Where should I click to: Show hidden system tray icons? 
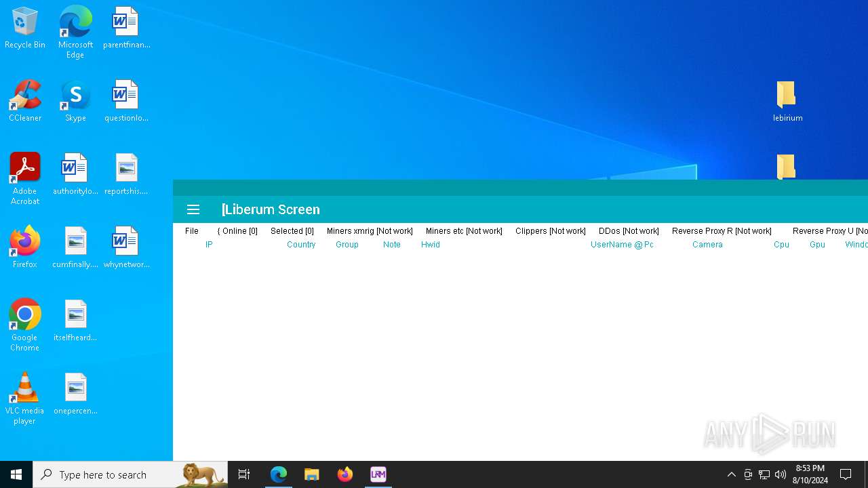coord(732,474)
